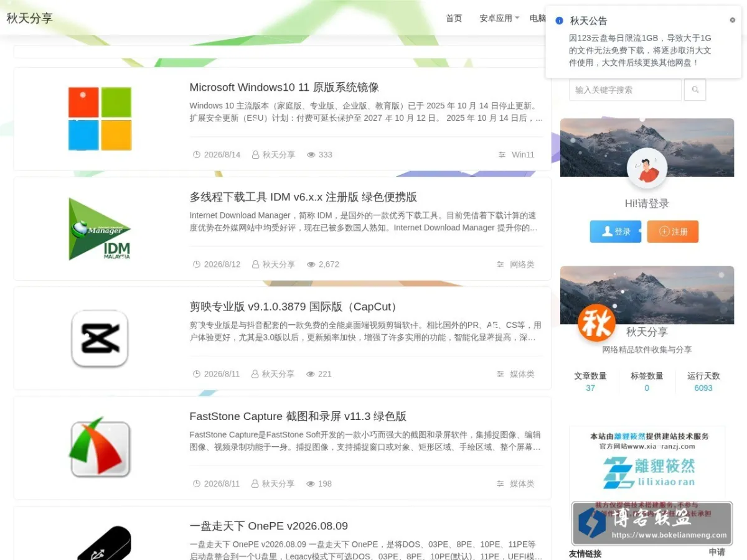
Task: Click the search magnifier button
Action: 695,90
